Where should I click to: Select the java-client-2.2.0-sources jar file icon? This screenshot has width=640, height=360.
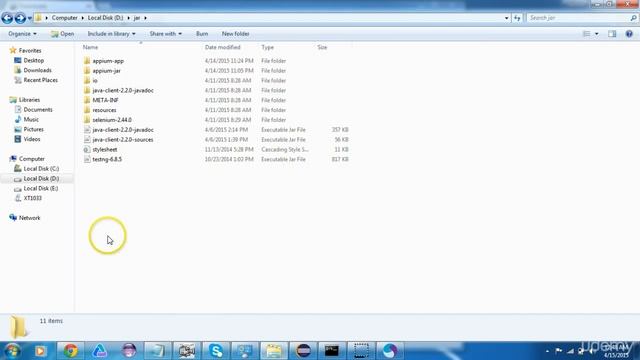pos(87,140)
